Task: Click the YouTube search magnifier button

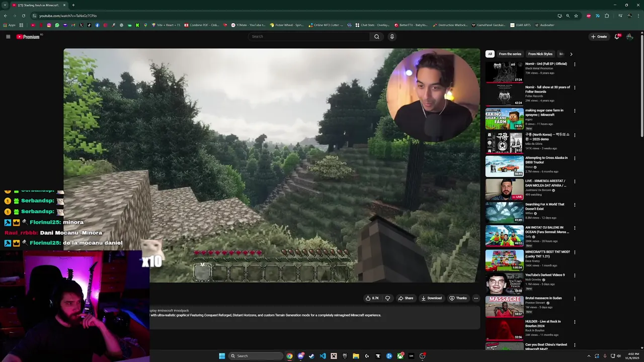Action: coord(376,37)
